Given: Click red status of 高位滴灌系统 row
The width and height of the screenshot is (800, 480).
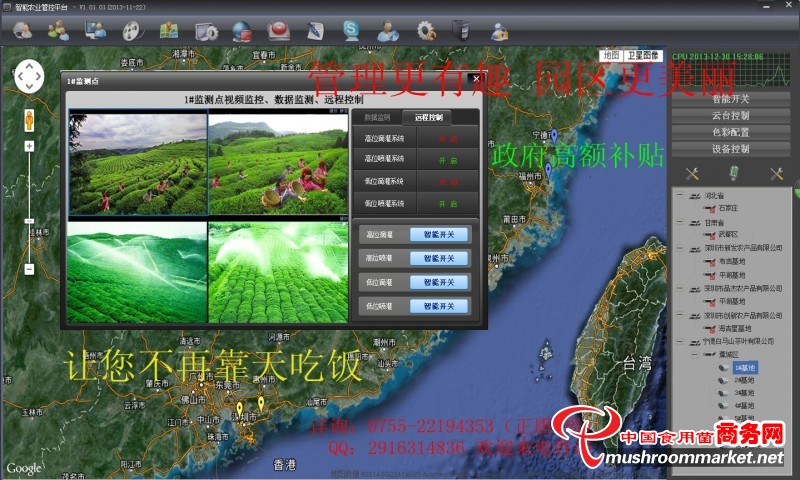Looking at the screenshot, I should pyautogui.click(x=448, y=139).
